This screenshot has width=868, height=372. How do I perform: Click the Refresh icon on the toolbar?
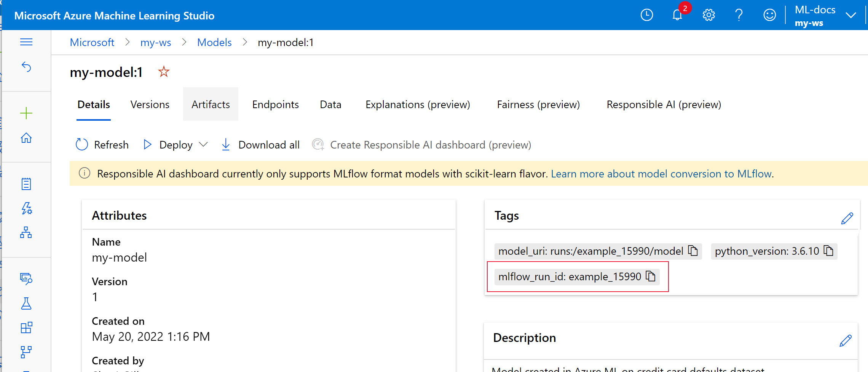pyautogui.click(x=82, y=145)
